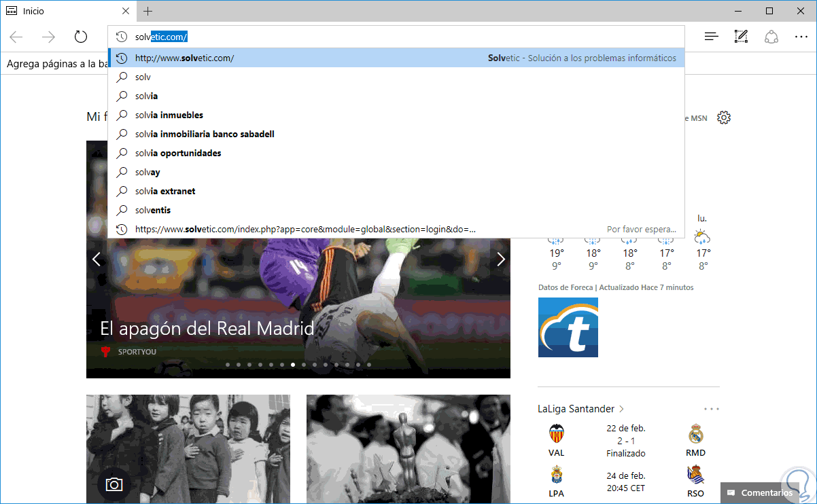Reload the page with Refresh icon

pos(81,37)
